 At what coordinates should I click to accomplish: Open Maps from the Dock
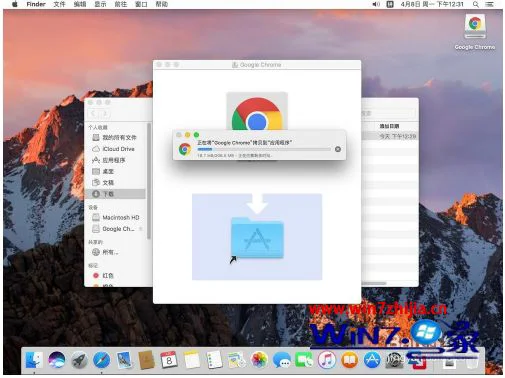237,360
